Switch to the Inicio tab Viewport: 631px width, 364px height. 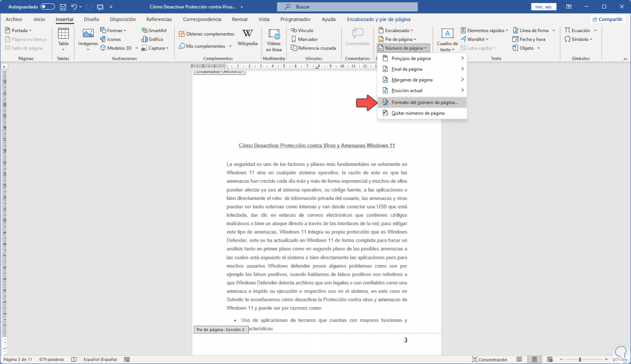tap(39, 19)
